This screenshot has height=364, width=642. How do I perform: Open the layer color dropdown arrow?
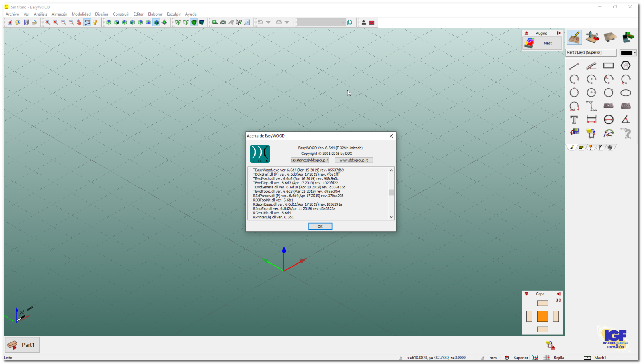pyautogui.click(x=634, y=53)
